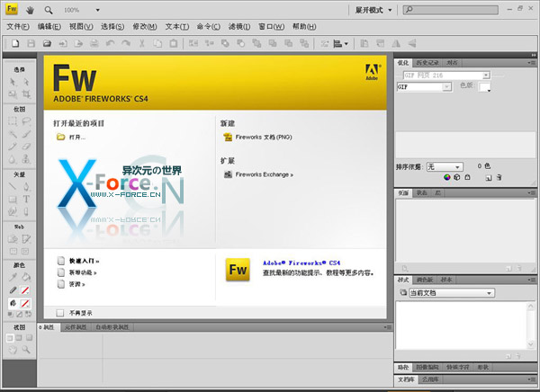Click the Undo arrow in the toolbar
The width and height of the screenshot is (540, 392).
pos(110,43)
